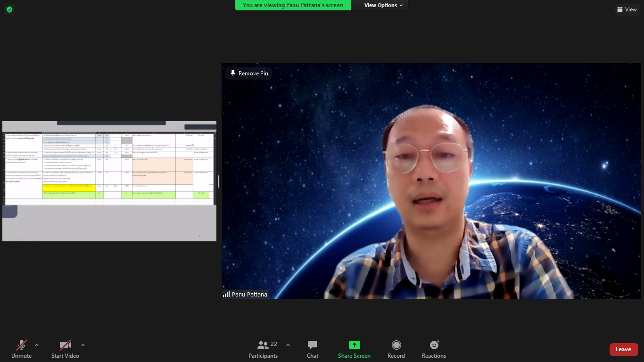Leave the meeting
Image resolution: width=644 pixels, height=362 pixels.
tap(623, 349)
